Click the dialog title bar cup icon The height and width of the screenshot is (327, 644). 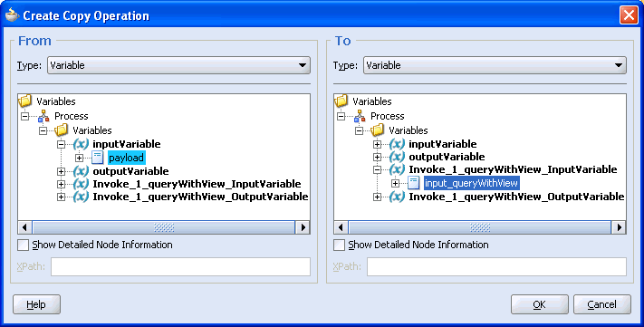(x=12, y=15)
